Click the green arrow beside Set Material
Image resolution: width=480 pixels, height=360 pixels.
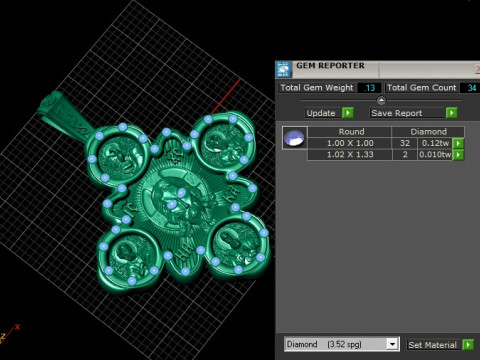point(468,344)
